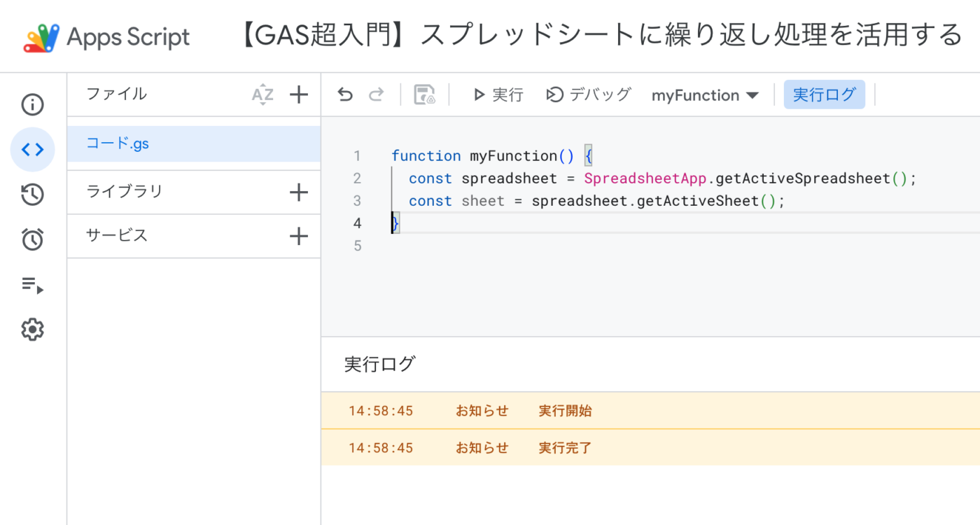Open Triggers alarm clock icon
This screenshot has height=525, width=980.
pyautogui.click(x=32, y=239)
